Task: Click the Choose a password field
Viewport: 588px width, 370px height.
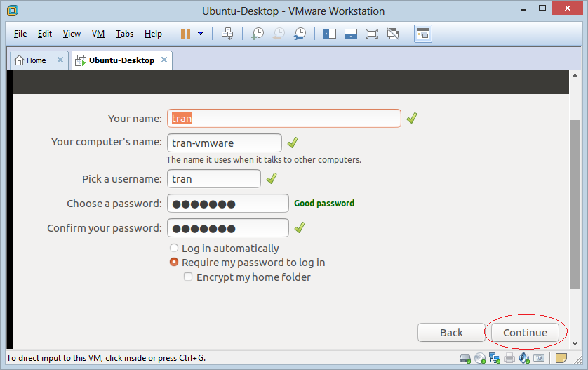Action: [x=228, y=204]
